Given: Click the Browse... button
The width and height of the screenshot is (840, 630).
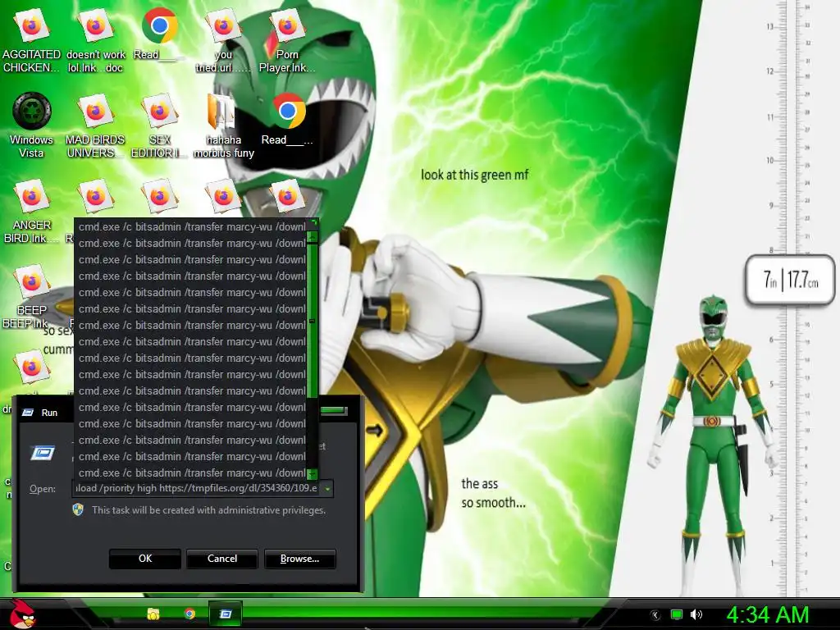Looking at the screenshot, I should tap(300, 559).
